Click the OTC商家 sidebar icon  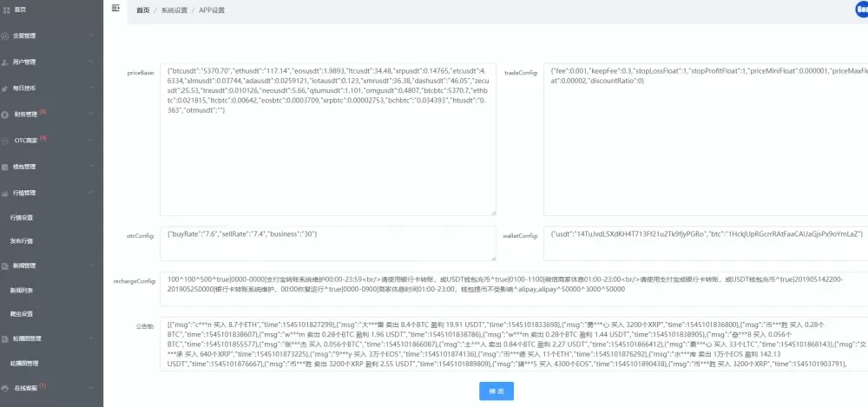(x=5, y=140)
